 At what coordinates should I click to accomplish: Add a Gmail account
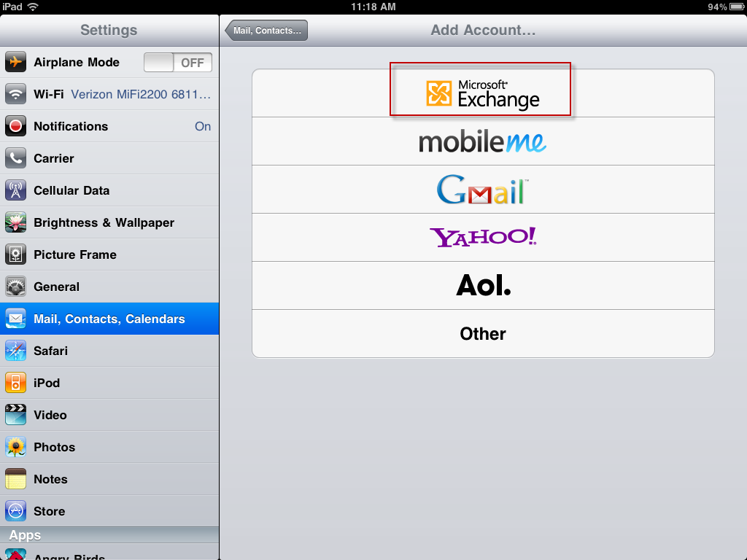click(483, 190)
